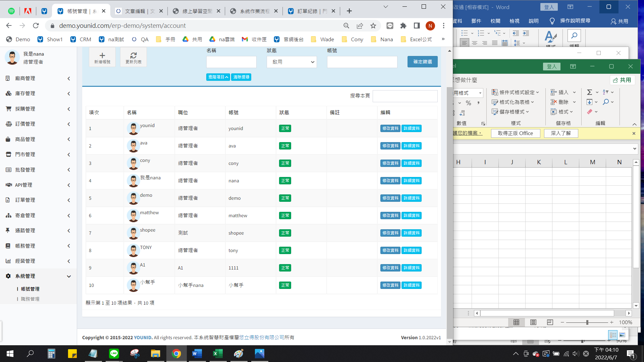Image resolution: width=644 pixels, height=362 pixels.
Task: Switch Excel to Normal view
Action: [516, 322]
